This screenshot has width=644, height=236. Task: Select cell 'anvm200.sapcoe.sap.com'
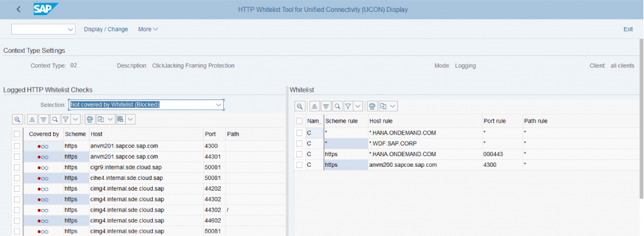(x=425, y=165)
